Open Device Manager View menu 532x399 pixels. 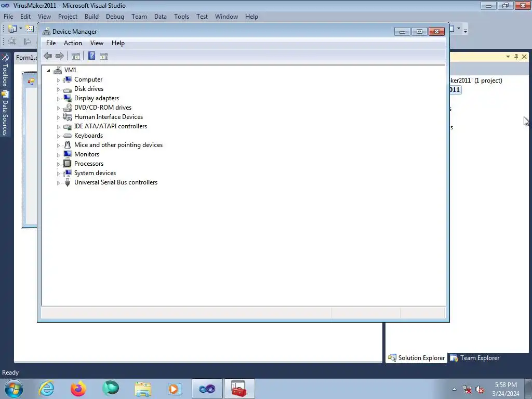pos(97,43)
